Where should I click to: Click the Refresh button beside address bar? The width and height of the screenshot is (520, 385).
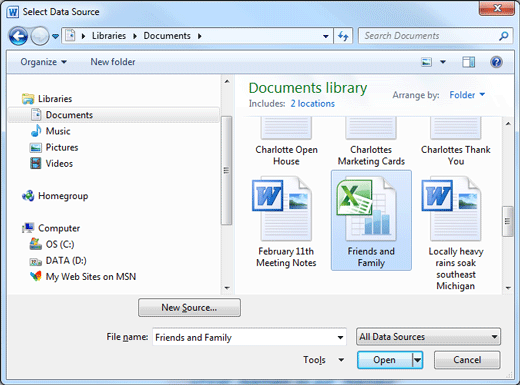(343, 36)
